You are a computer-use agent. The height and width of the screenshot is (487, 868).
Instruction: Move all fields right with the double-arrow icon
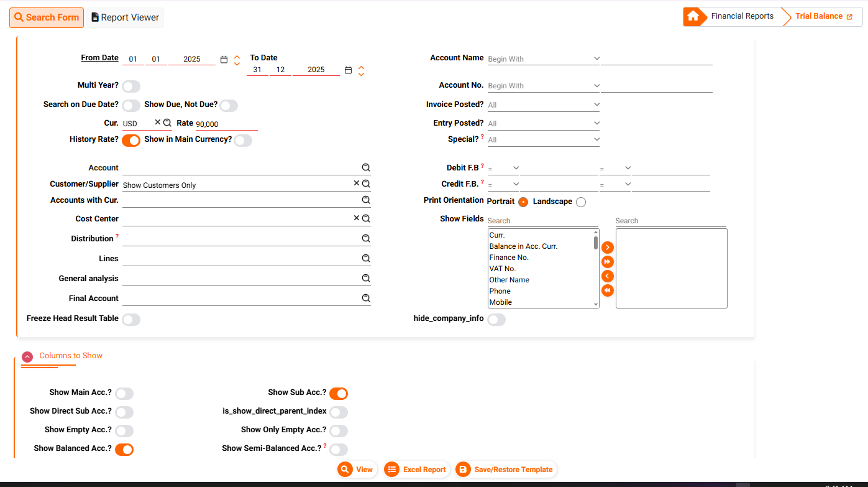click(x=608, y=262)
